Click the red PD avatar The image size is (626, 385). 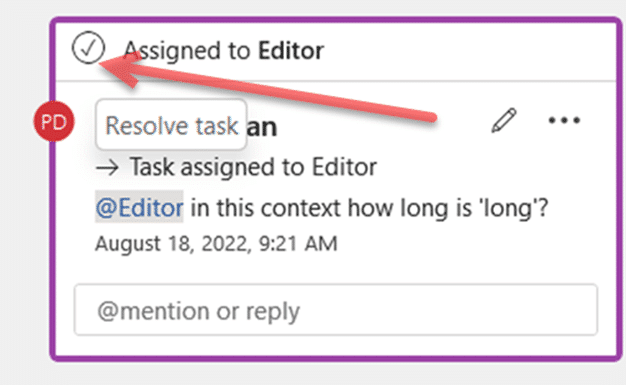pyautogui.click(x=54, y=121)
